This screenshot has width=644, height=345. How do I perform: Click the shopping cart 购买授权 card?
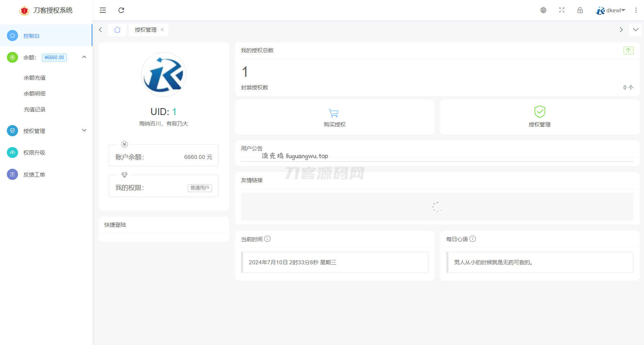334,117
